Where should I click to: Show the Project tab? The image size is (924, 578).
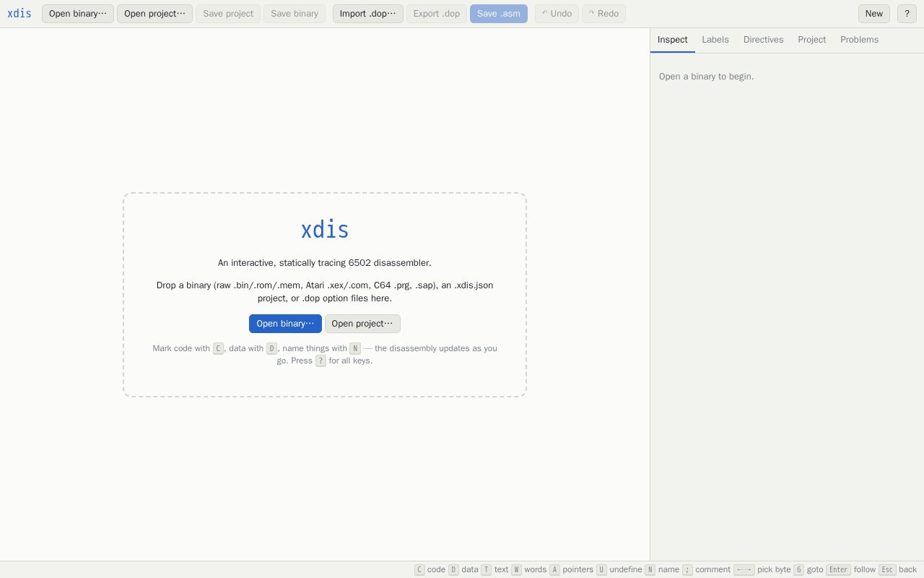tap(812, 40)
